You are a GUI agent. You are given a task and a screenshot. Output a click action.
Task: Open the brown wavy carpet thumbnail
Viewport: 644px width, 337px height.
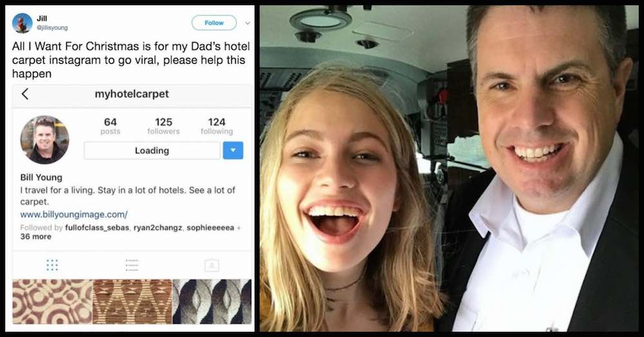[x=132, y=302]
